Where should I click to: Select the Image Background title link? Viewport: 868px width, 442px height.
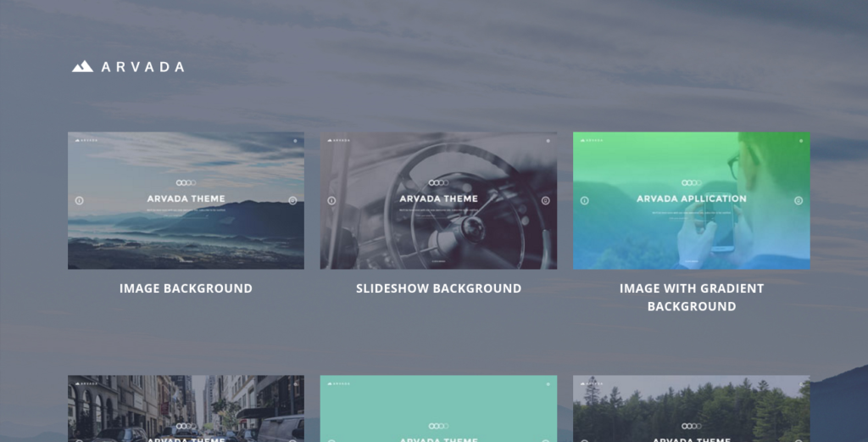click(186, 288)
